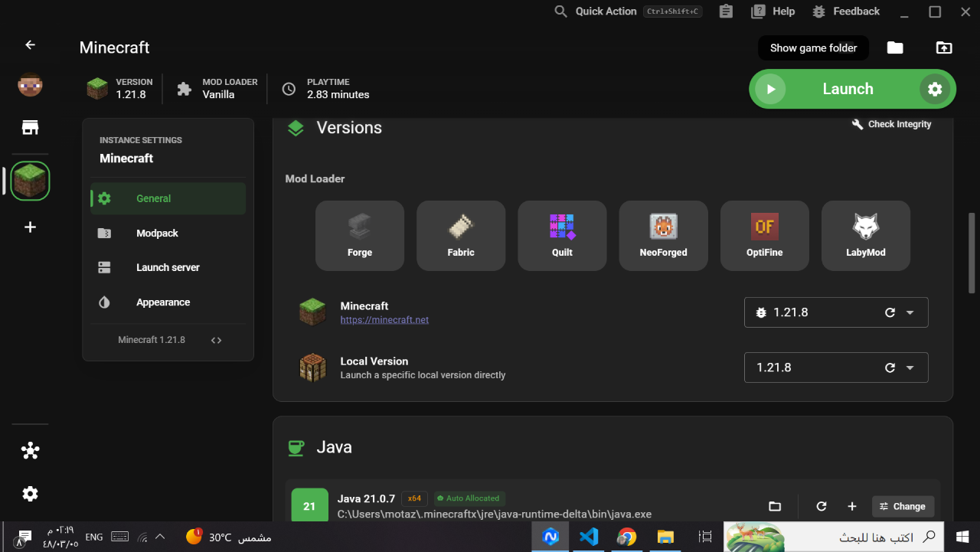Open the Help menu
Image resolution: width=980 pixels, height=552 pixels.
[773, 11]
